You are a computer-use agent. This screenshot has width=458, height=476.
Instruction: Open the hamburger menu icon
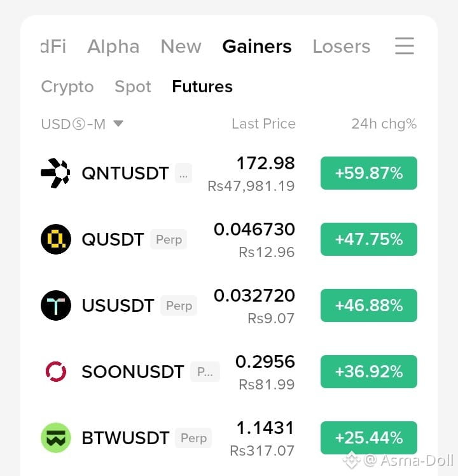coord(405,46)
